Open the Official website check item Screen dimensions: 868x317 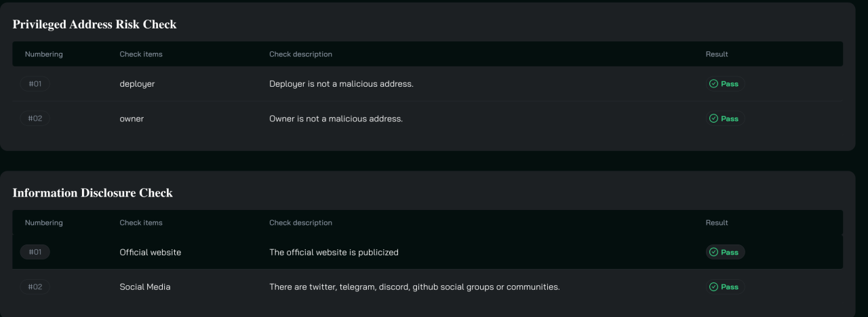(151, 252)
